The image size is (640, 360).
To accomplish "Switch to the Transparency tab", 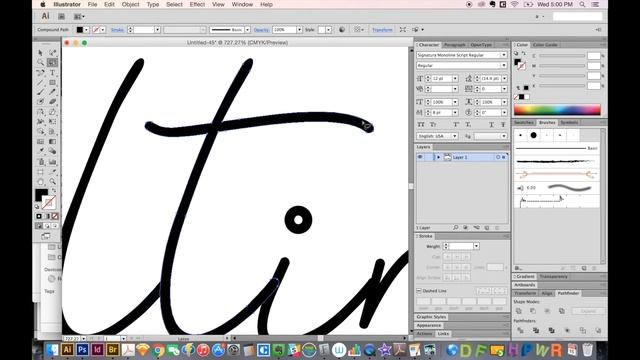I will [x=553, y=276].
